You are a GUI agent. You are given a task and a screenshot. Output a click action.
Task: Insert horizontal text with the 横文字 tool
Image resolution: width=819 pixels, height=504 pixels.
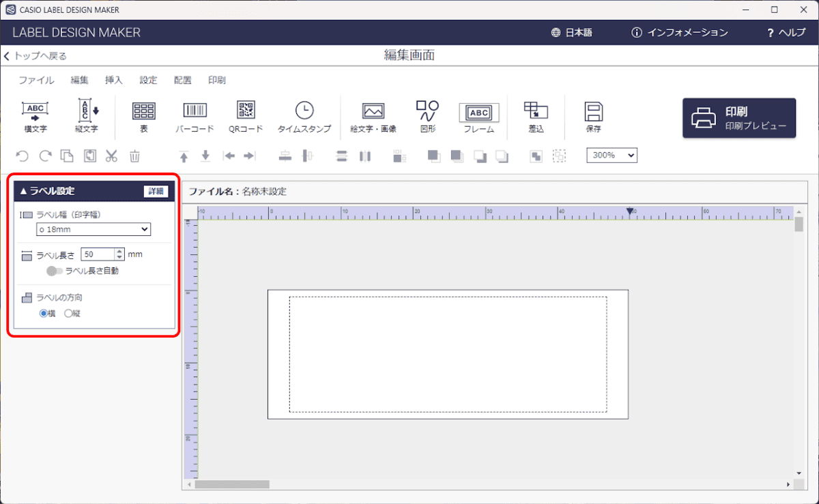[x=35, y=116]
